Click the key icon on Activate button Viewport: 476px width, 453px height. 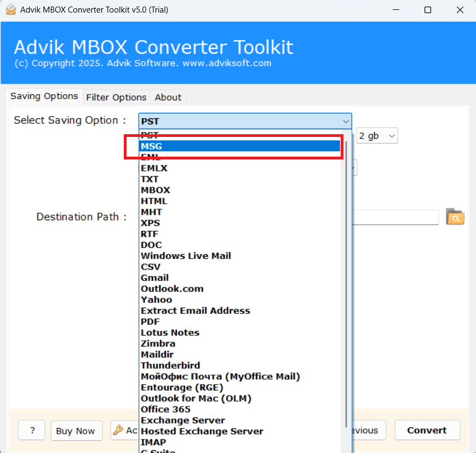118,430
